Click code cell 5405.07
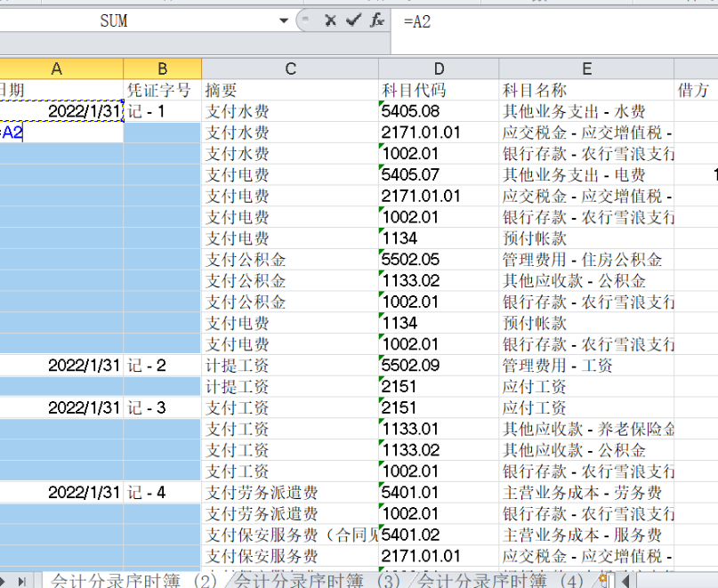Viewport: 718px width, 588px height. (439, 174)
